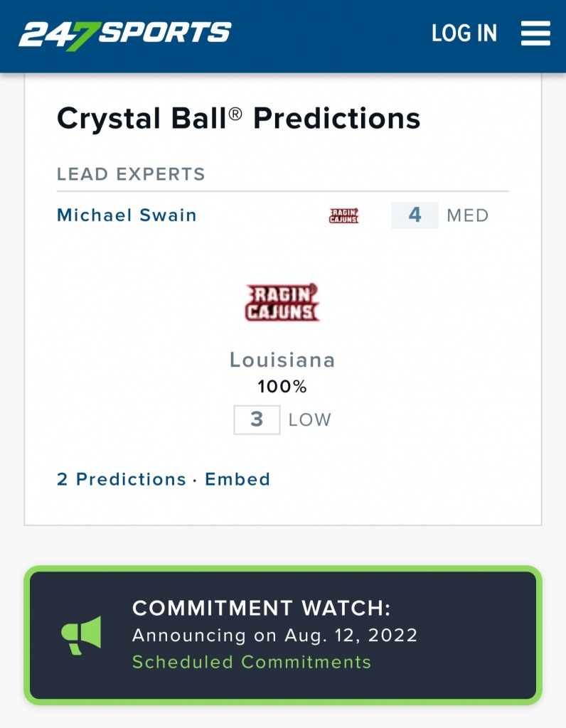Screen dimensions: 566x728
Task: Click the Crystal Ball Predictions heading
Action: (x=238, y=118)
